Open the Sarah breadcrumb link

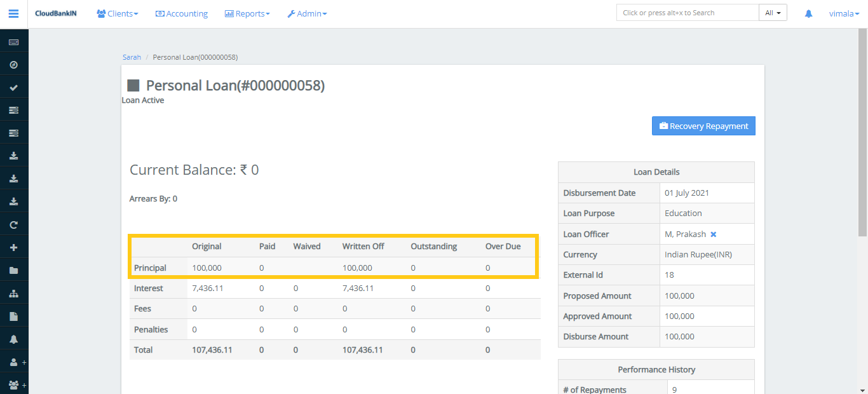132,57
